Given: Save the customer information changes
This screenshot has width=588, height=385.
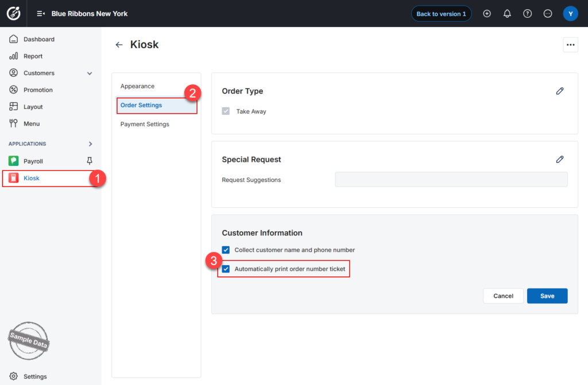Looking at the screenshot, I should point(547,296).
